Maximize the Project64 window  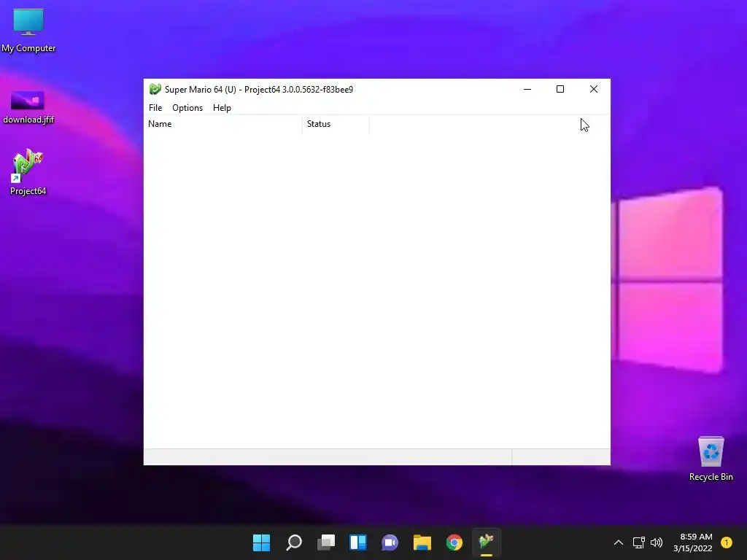pos(560,89)
